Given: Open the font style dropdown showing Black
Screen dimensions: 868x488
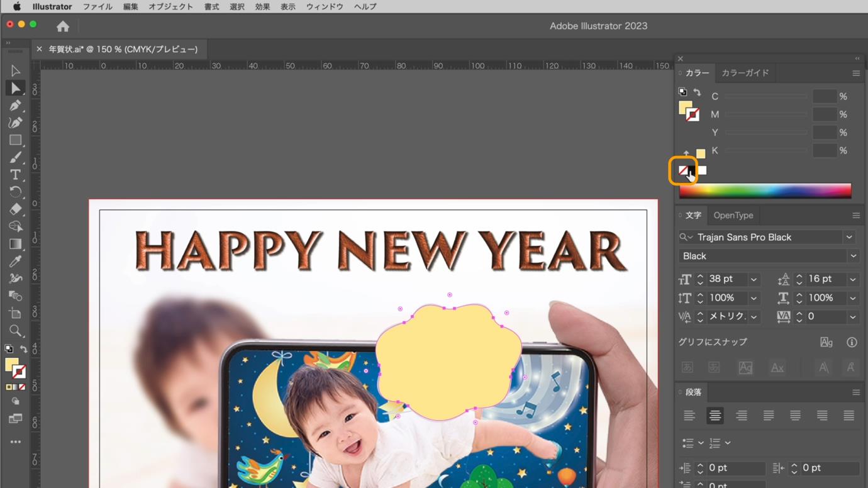Looking at the screenshot, I should pyautogui.click(x=853, y=256).
